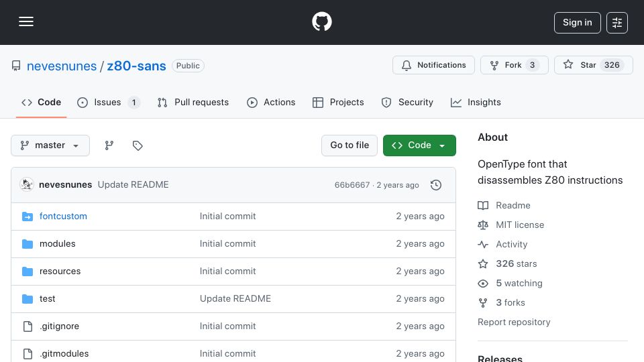This screenshot has width=644, height=362.
Task: View stargazers count 326 beside Star
Action: (x=612, y=65)
